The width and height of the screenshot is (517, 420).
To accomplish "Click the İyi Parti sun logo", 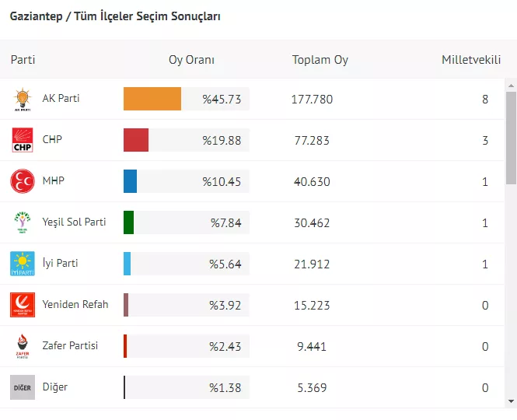I will 23,264.
